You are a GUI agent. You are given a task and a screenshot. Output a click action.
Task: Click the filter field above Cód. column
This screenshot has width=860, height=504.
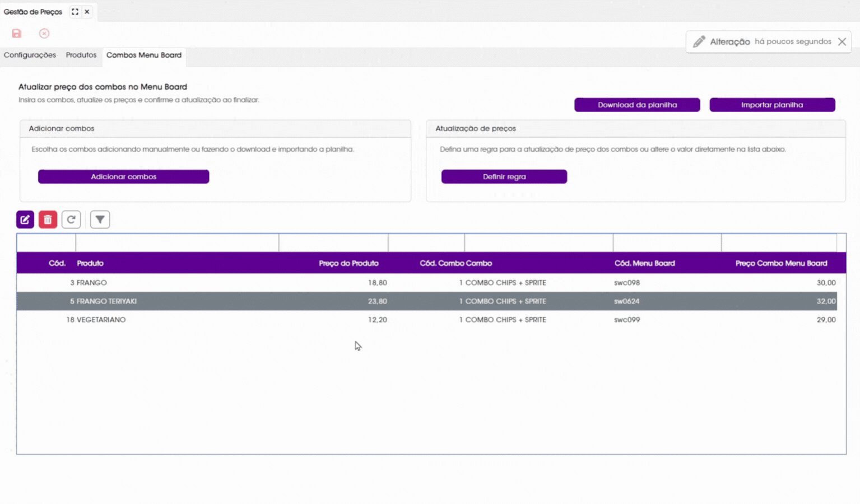[x=47, y=243]
